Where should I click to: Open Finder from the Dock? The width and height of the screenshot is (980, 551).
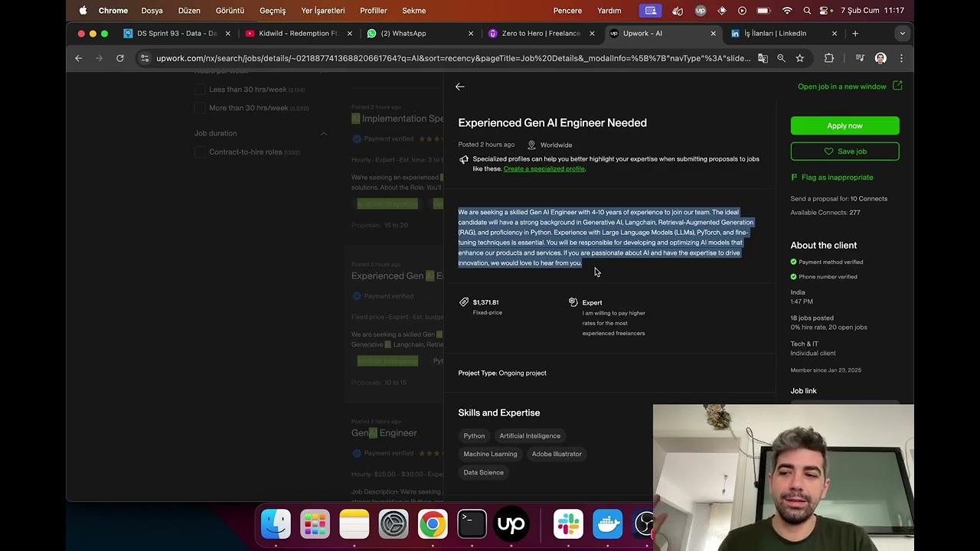click(276, 524)
